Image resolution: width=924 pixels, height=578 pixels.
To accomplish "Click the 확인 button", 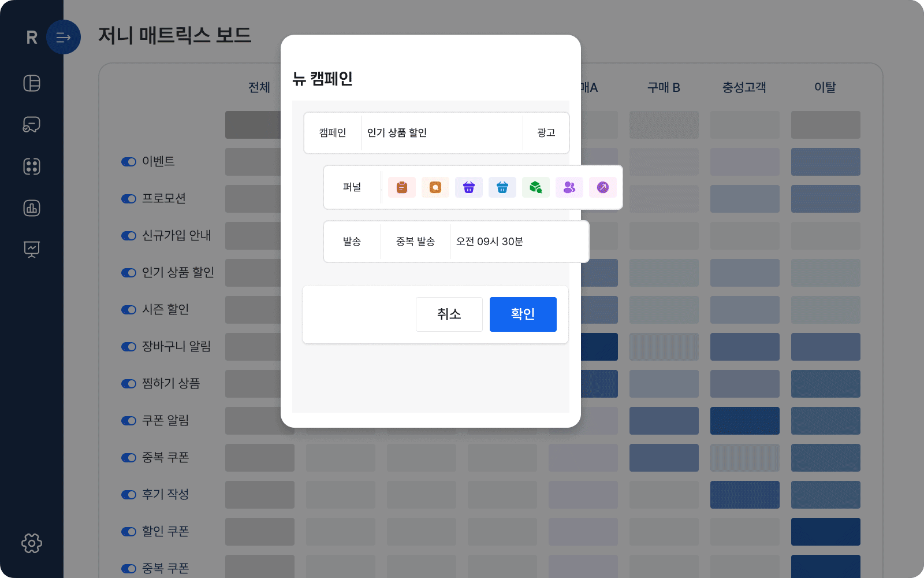I will tap(523, 314).
